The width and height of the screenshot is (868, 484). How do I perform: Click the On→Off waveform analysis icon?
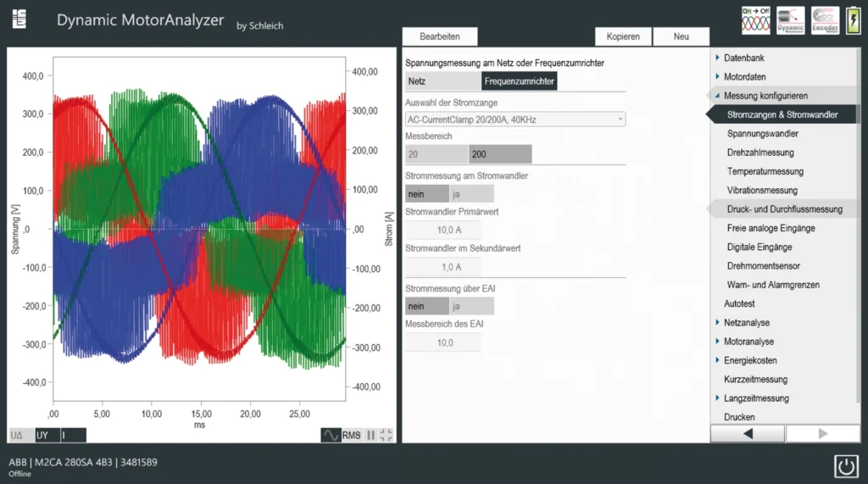tap(755, 20)
